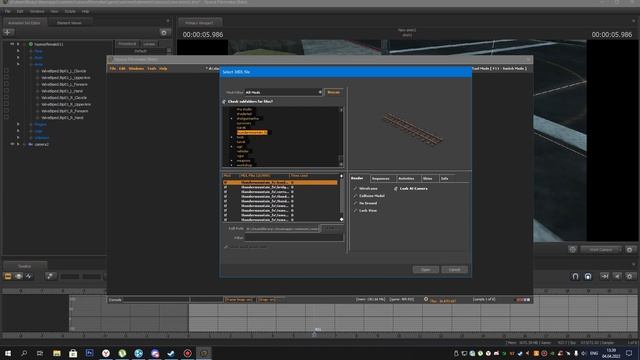
Task: Click the timeline skip-to-end arrow icon
Action: click(604, 276)
